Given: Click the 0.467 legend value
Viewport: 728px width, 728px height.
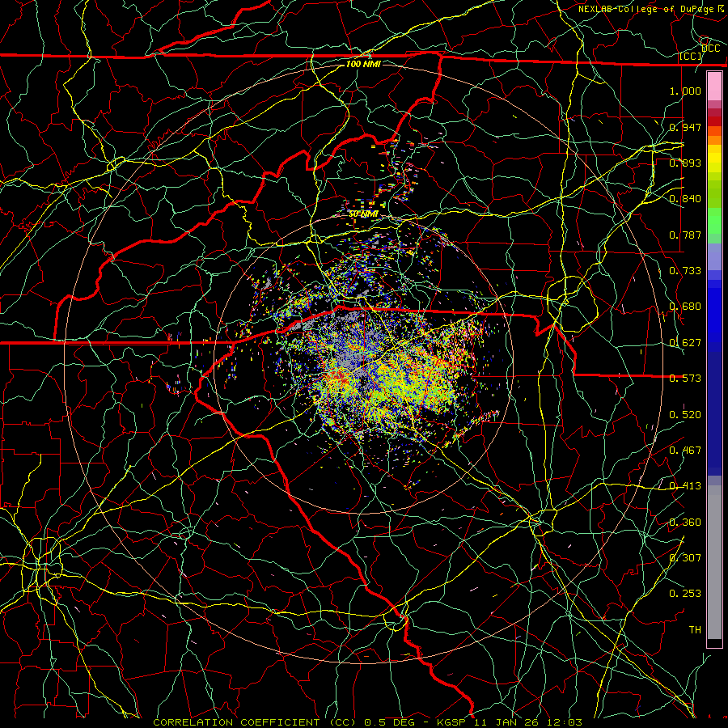Looking at the screenshot, I should pyautogui.click(x=685, y=451).
